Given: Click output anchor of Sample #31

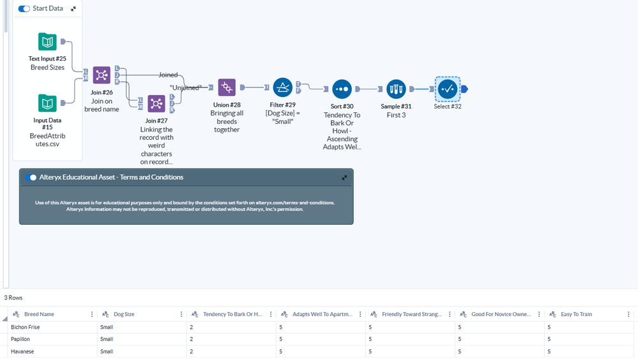Looking at the screenshot, I should 412,89.
